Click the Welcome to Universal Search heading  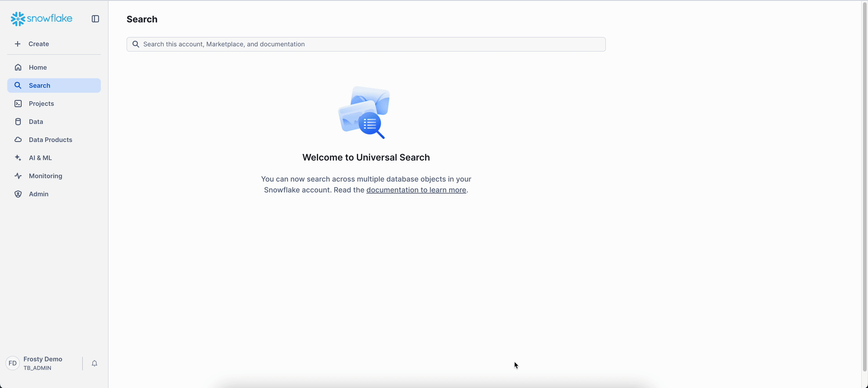(366, 158)
